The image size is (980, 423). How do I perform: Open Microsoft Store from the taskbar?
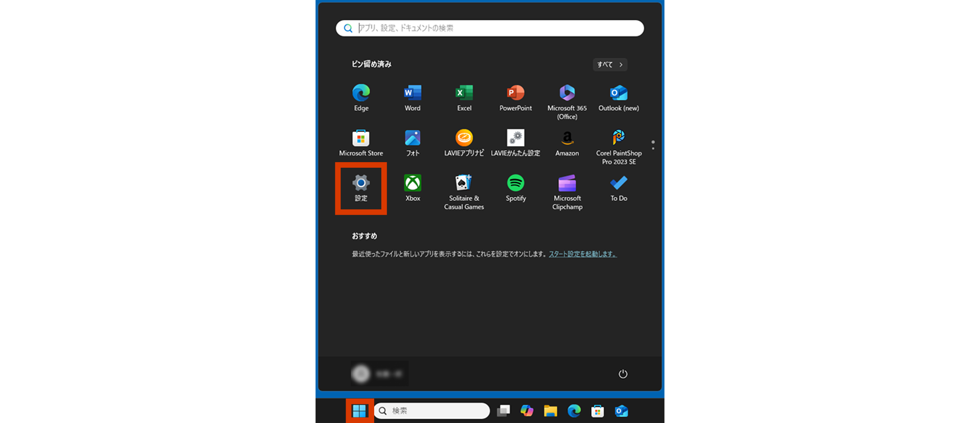pos(598,411)
